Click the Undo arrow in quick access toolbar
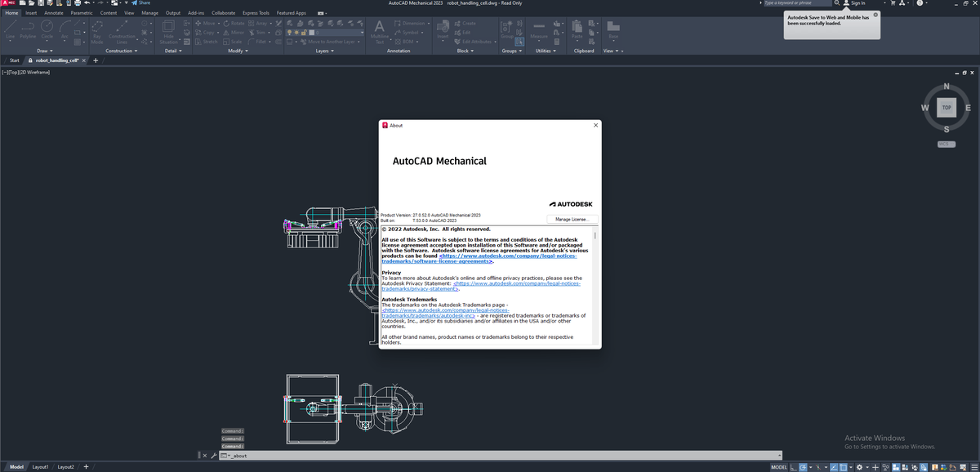The height and width of the screenshot is (472, 980). pos(87,3)
